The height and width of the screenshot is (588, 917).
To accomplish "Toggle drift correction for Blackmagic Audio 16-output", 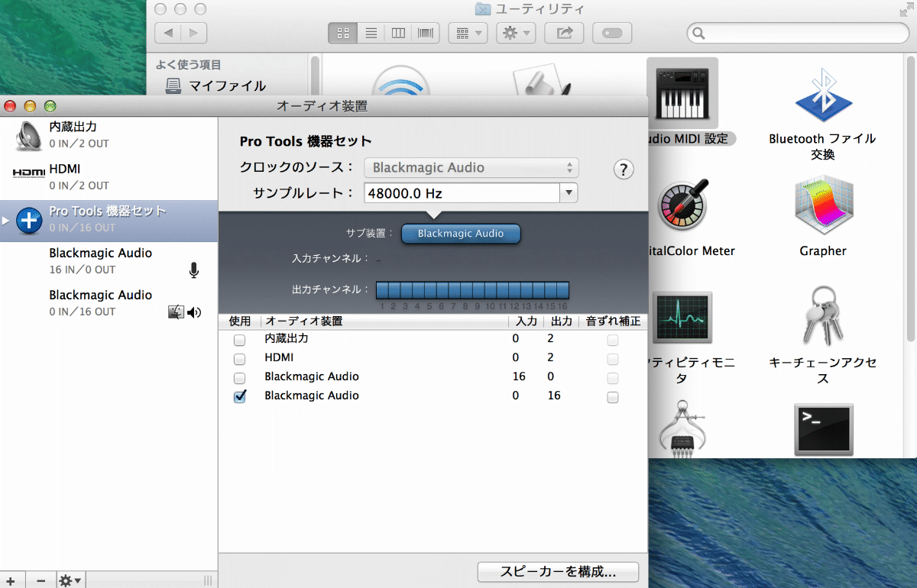I will click(x=612, y=397).
